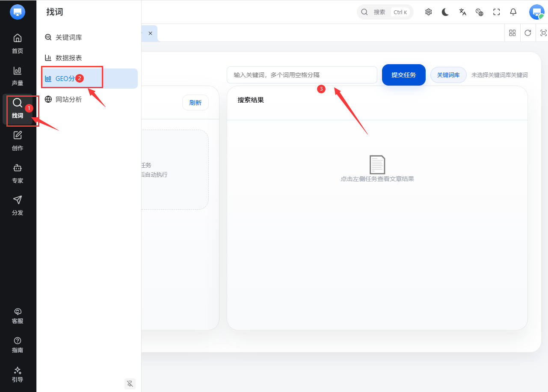Click the keyword input field
The image size is (548, 392).
pos(302,75)
